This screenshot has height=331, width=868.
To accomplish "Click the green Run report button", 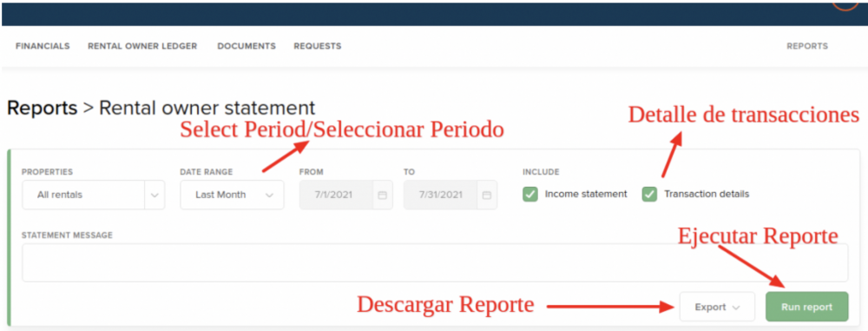I will click(806, 307).
